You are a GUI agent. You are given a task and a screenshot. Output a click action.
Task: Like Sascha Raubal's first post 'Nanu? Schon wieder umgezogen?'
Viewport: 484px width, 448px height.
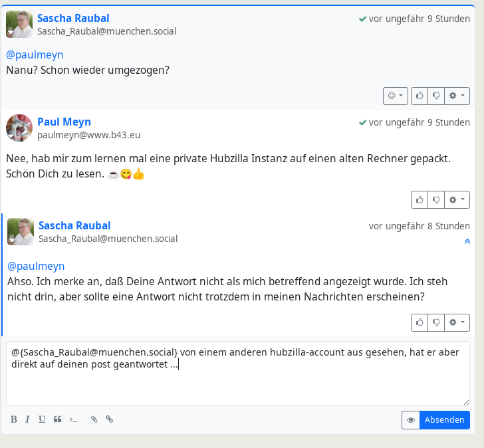[420, 96]
